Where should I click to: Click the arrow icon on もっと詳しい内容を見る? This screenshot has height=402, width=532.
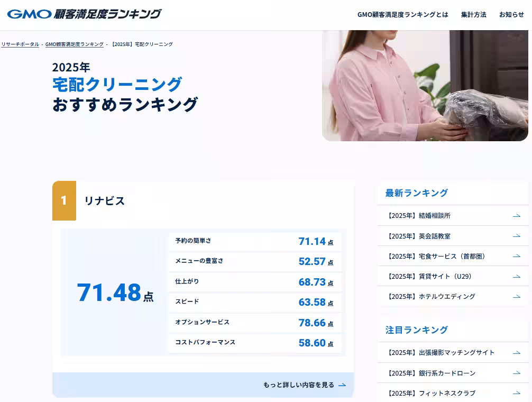click(342, 385)
